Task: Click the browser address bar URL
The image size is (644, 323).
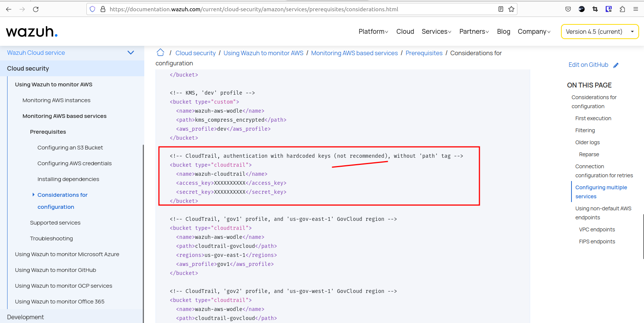Action: pyautogui.click(x=254, y=9)
